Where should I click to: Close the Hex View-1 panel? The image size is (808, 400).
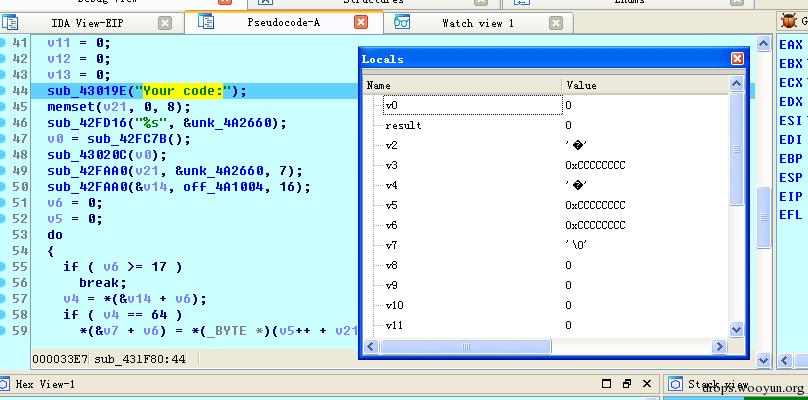[647, 384]
